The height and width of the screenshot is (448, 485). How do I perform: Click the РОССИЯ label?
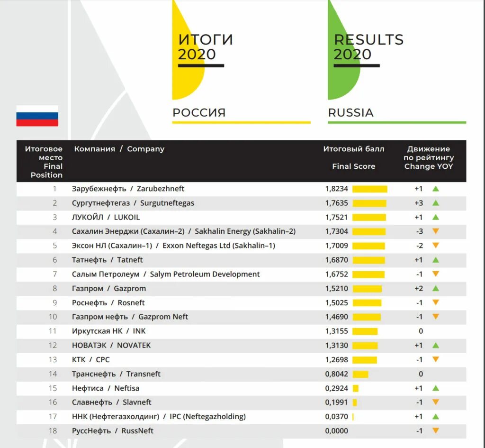[x=199, y=113]
